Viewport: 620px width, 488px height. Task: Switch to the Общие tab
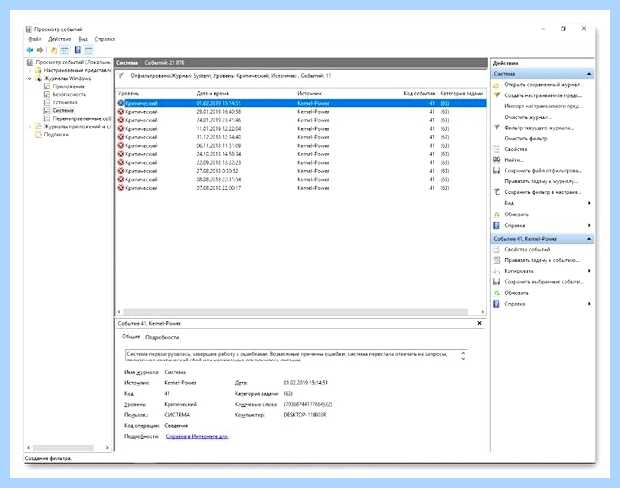[131, 337]
